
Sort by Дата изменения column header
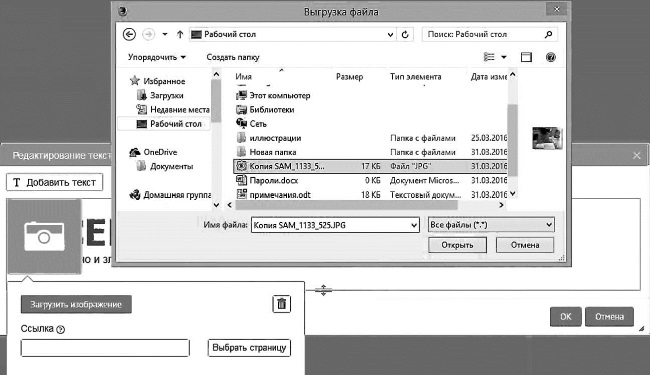pyautogui.click(x=489, y=77)
